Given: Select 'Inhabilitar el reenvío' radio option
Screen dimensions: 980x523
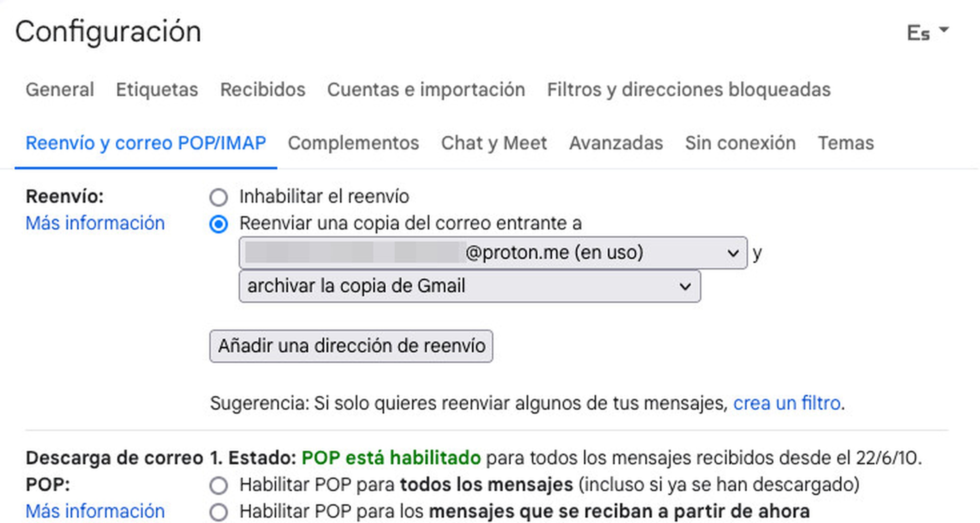Looking at the screenshot, I should click(219, 197).
